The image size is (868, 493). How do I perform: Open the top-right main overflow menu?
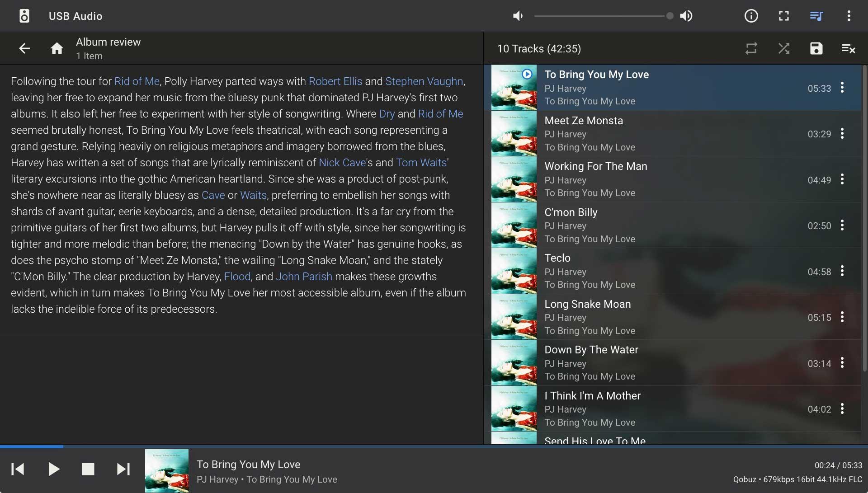pyautogui.click(x=849, y=16)
